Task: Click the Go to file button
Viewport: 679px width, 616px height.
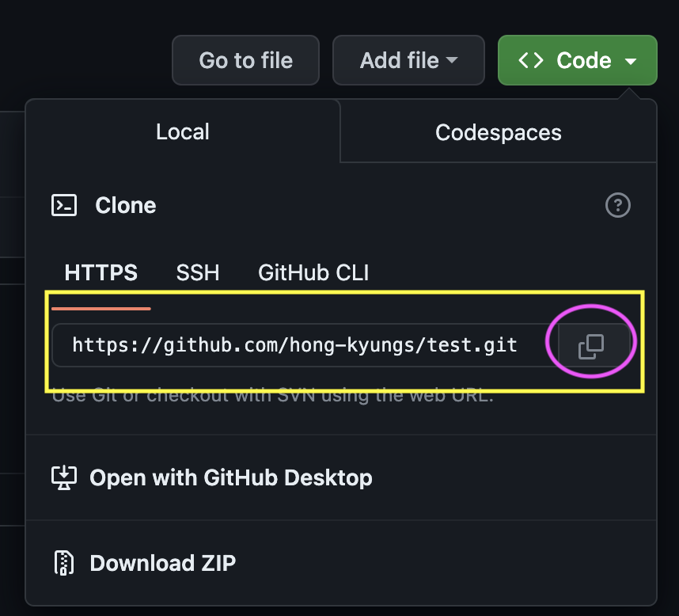Action: click(245, 60)
